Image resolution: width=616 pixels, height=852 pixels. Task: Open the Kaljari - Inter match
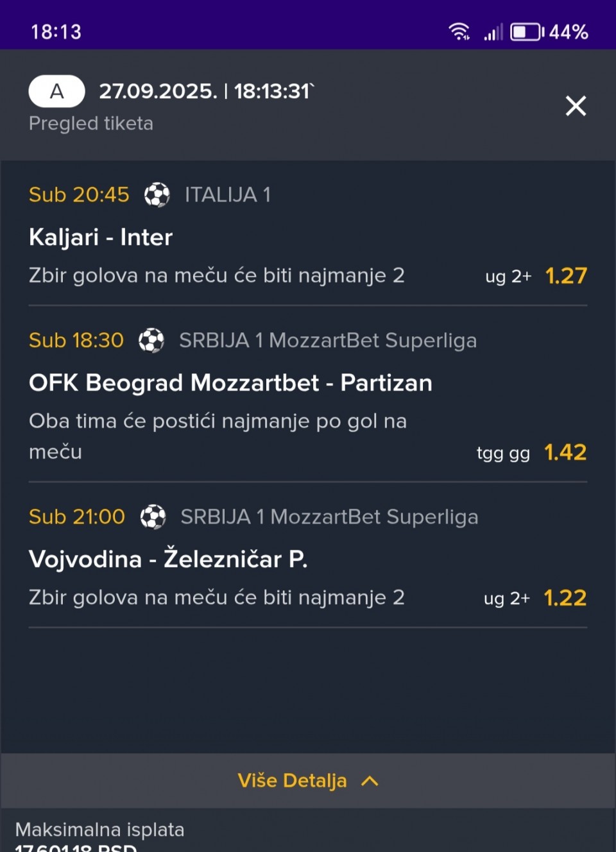pos(101,237)
